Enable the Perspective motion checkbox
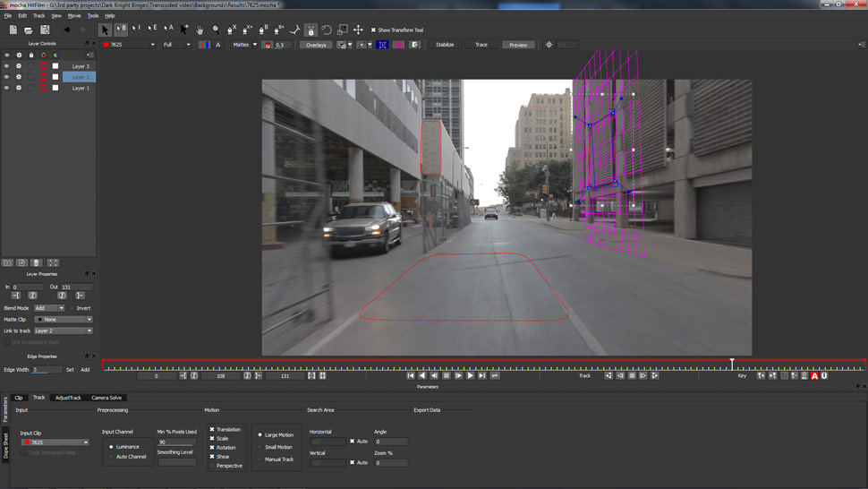This screenshot has height=489, width=868. tap(212, 466)
